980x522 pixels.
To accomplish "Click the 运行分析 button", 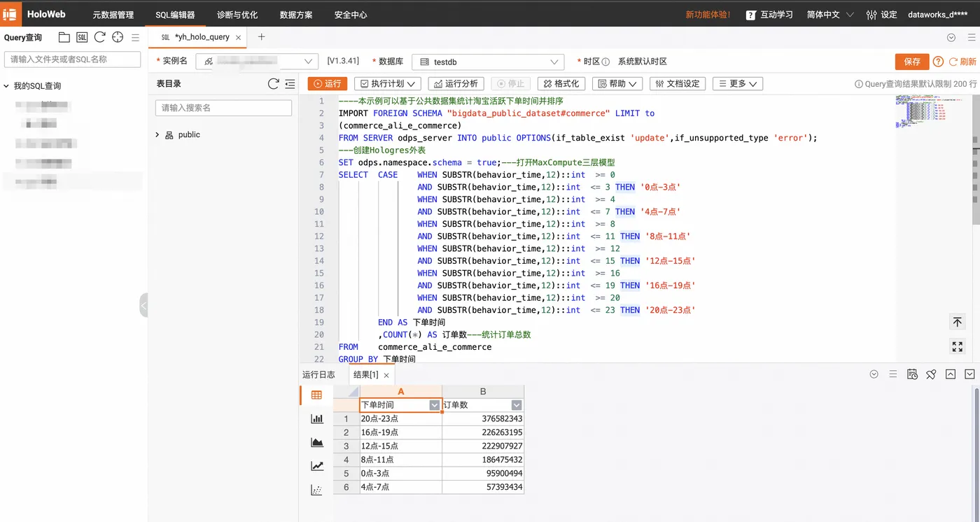I will 456,83.
